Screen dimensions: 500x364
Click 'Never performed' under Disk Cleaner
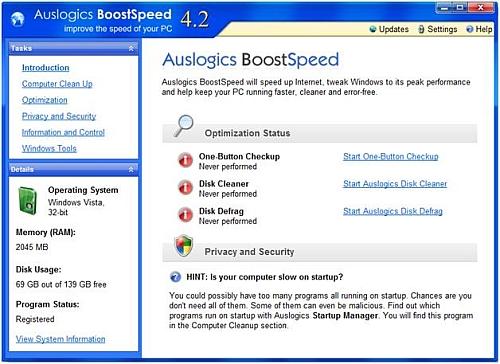click(x=228, y=194)
